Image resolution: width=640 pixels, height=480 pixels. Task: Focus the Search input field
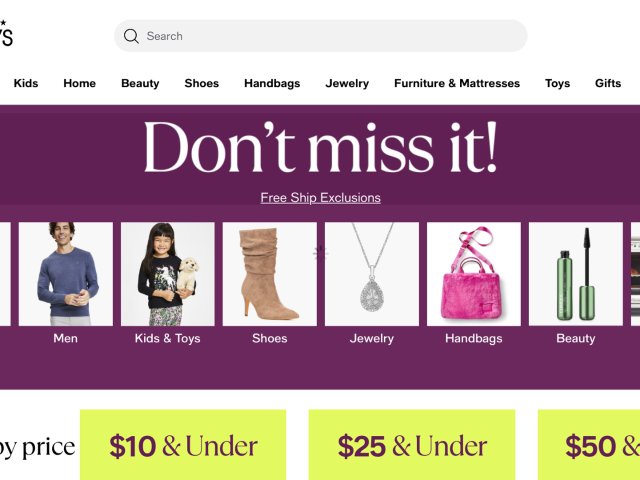[x=320, y=36]
